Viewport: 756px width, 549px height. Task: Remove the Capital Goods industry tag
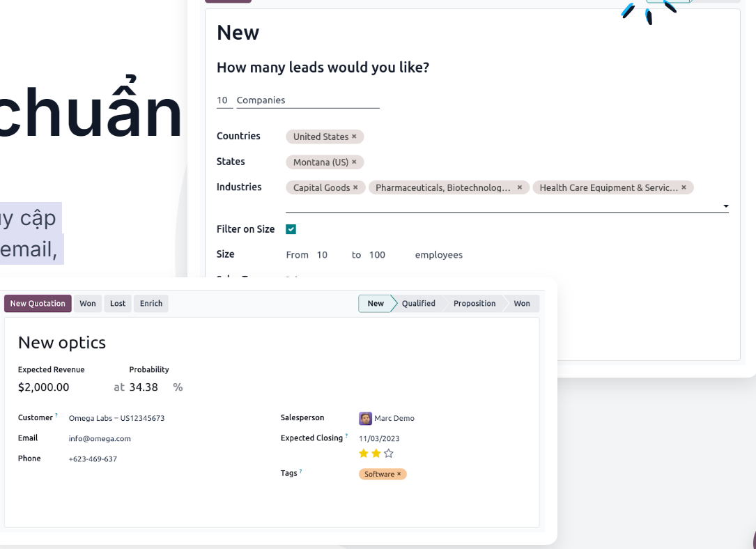coord(355,187)
